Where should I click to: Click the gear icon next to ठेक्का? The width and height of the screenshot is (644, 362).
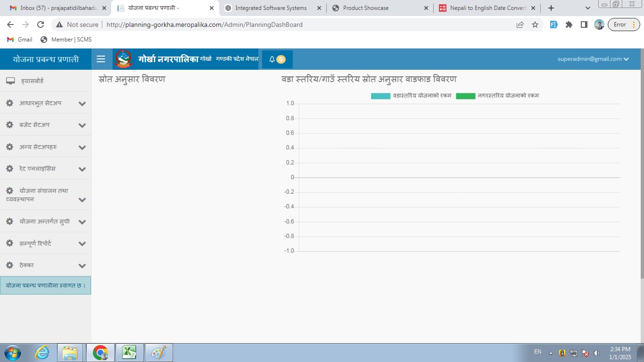[9, 265]
